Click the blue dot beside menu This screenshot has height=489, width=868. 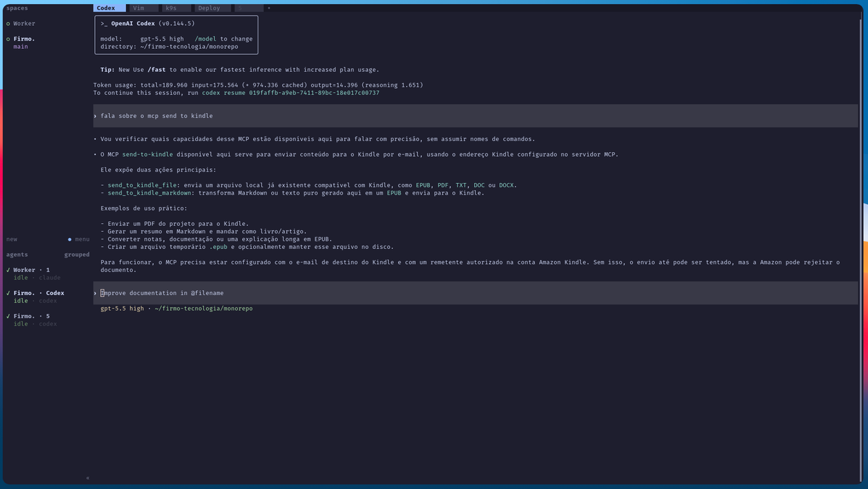69,239
